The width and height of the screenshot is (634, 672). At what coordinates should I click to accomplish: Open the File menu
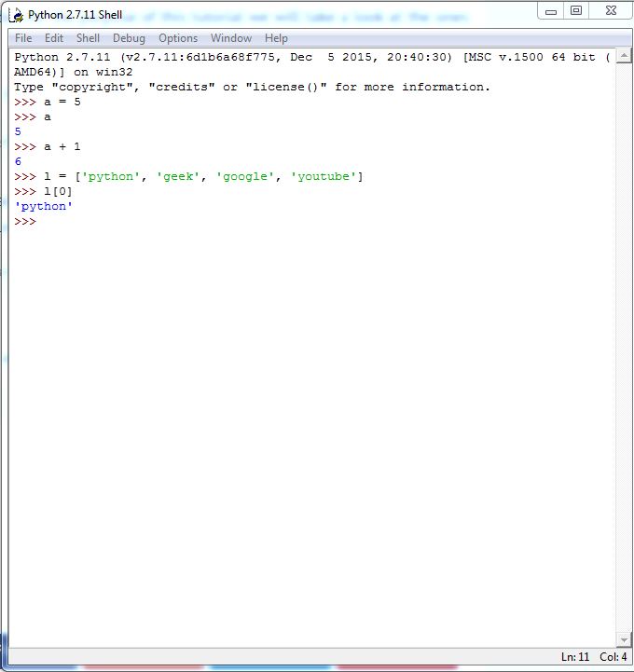click(23, 38)
